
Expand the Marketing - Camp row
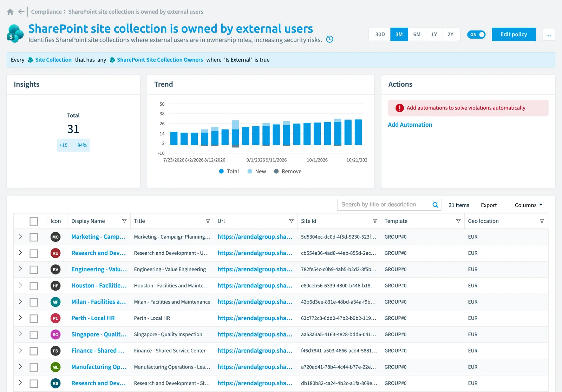coord(20,236)
